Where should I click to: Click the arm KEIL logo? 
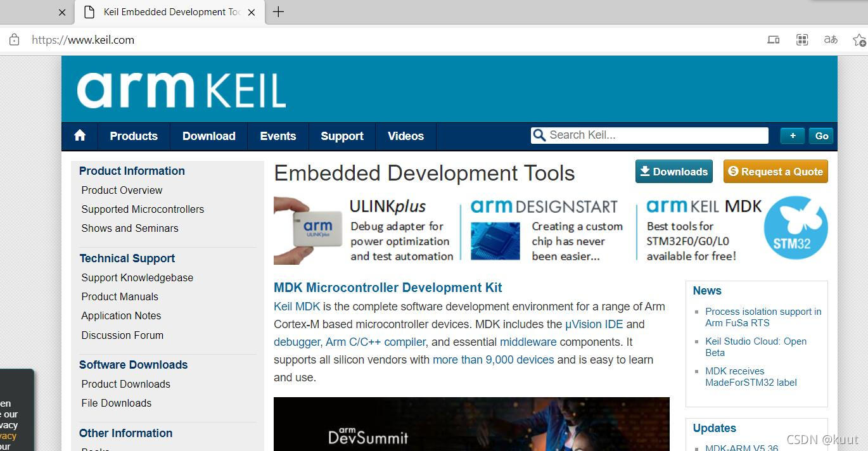[x=181, y=90]
